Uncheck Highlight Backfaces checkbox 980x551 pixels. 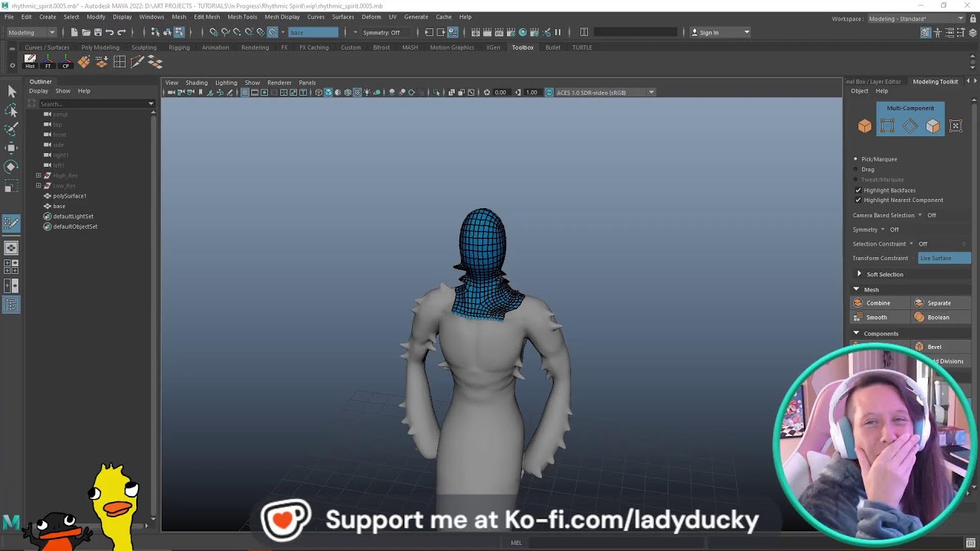(857, 190)
